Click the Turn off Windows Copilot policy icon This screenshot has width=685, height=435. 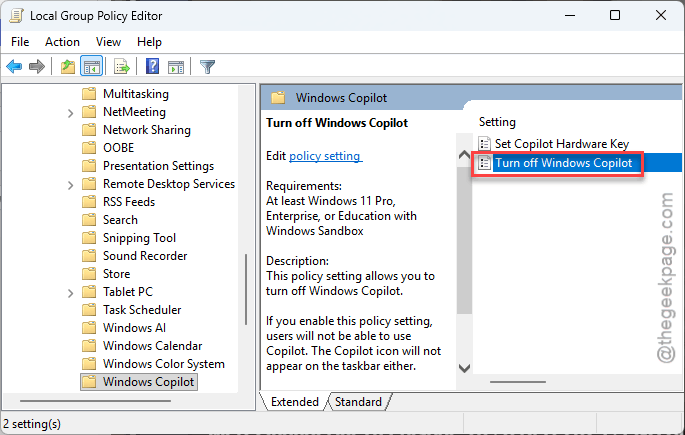coord(484,163)
